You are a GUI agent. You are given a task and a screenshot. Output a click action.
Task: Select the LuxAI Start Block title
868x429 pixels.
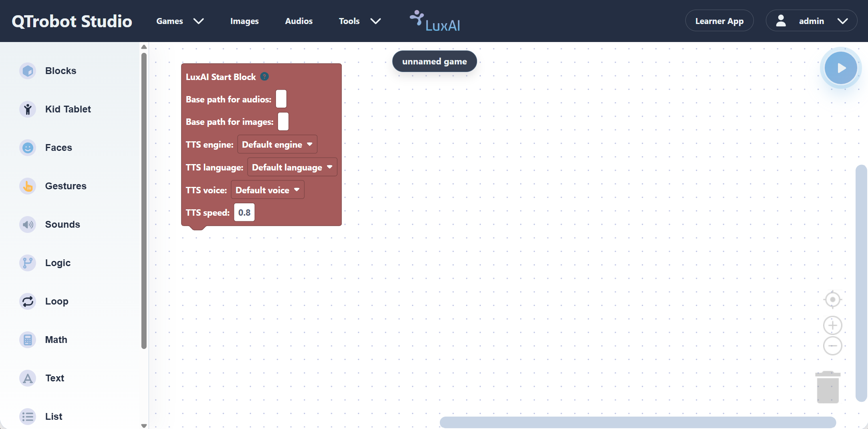[221, 77]
